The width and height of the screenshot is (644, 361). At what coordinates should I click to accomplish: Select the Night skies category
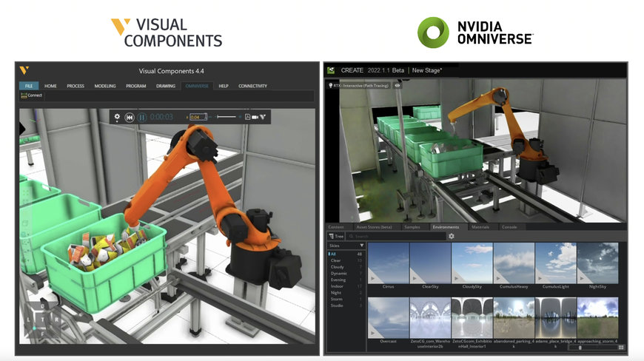pyautogui.click(x=346, y=292)
